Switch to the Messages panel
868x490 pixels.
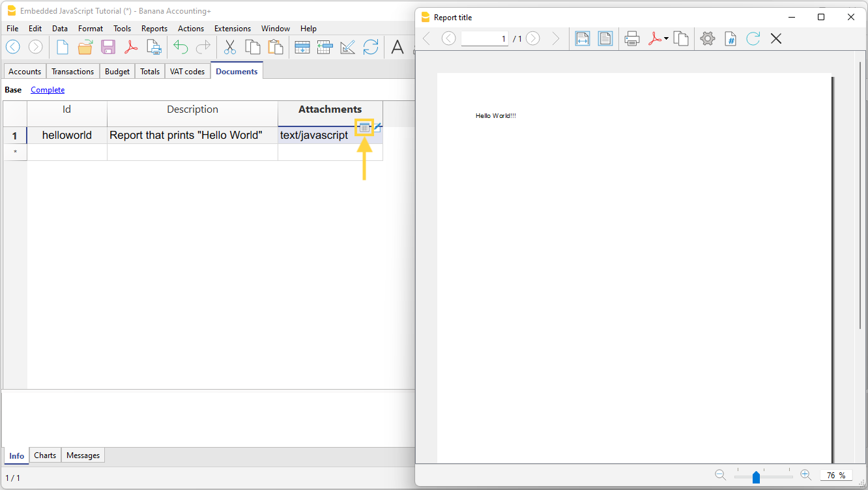pyautogui.click(x=82, y=455)
